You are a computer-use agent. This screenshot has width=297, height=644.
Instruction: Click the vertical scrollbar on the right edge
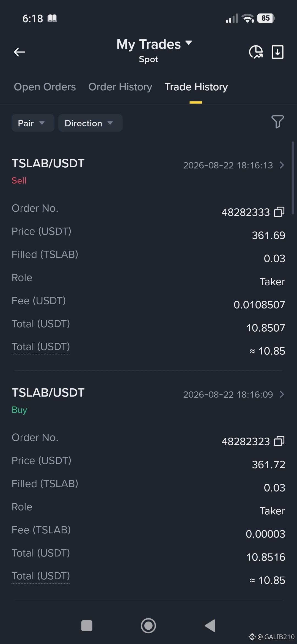pos(293,178)
